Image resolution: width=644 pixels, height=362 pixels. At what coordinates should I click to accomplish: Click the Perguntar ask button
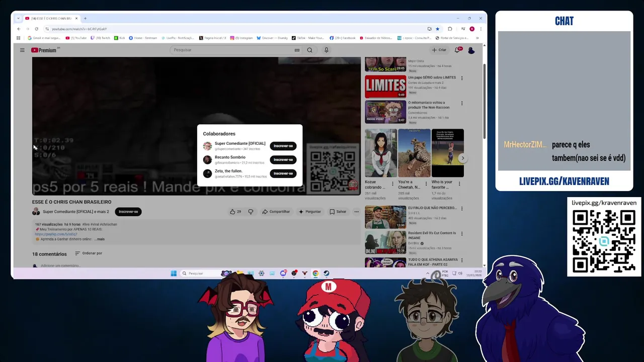click(310, 212)
